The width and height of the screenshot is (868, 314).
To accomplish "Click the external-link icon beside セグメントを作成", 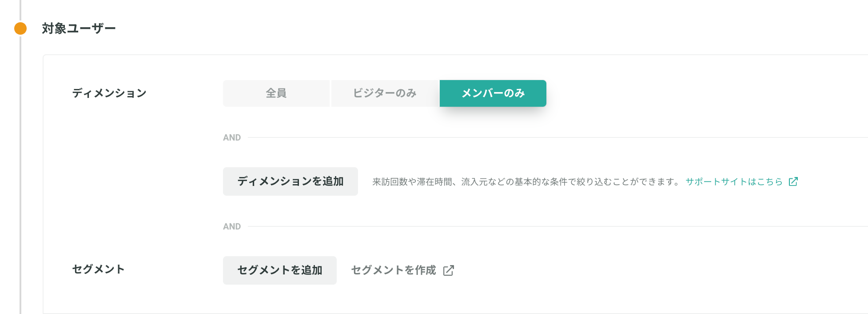I will (449, 270).
